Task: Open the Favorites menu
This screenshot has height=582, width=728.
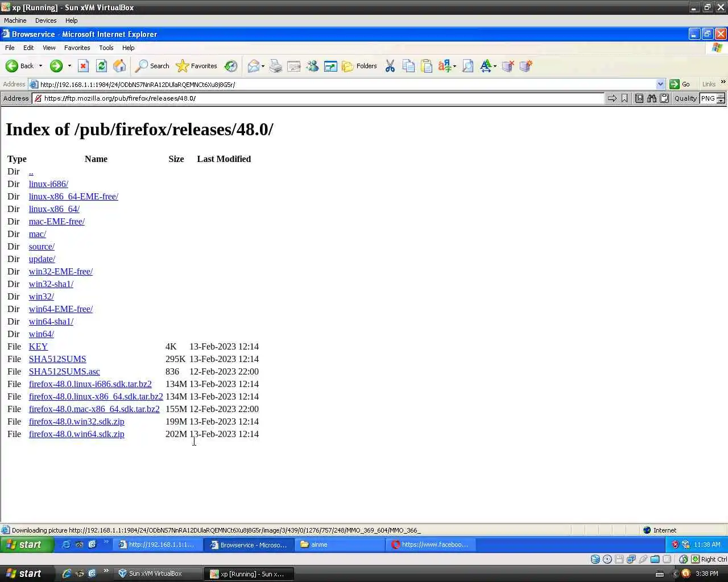Action: [77, 48]
